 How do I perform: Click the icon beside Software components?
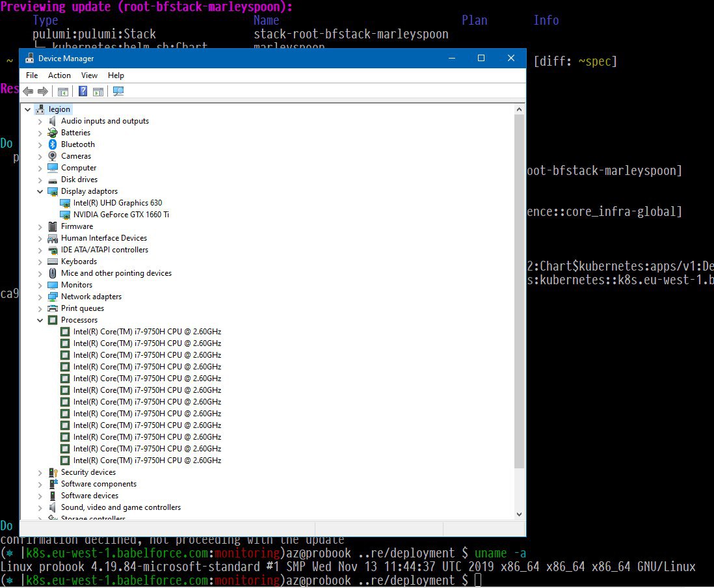tap(53, 484)
